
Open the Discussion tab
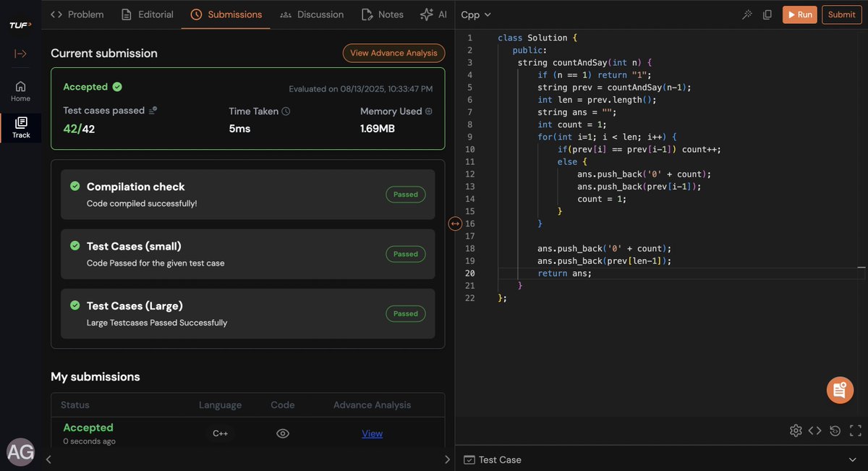[312, 14]
